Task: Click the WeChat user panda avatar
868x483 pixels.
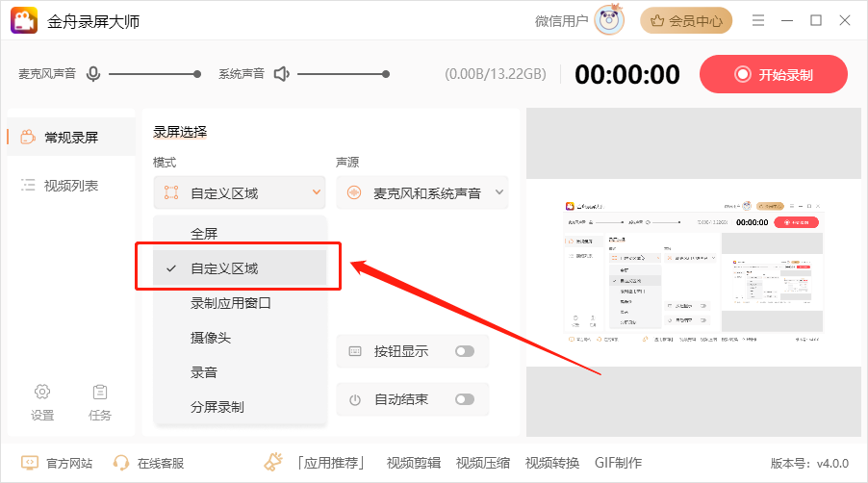Action: (609, 20)
